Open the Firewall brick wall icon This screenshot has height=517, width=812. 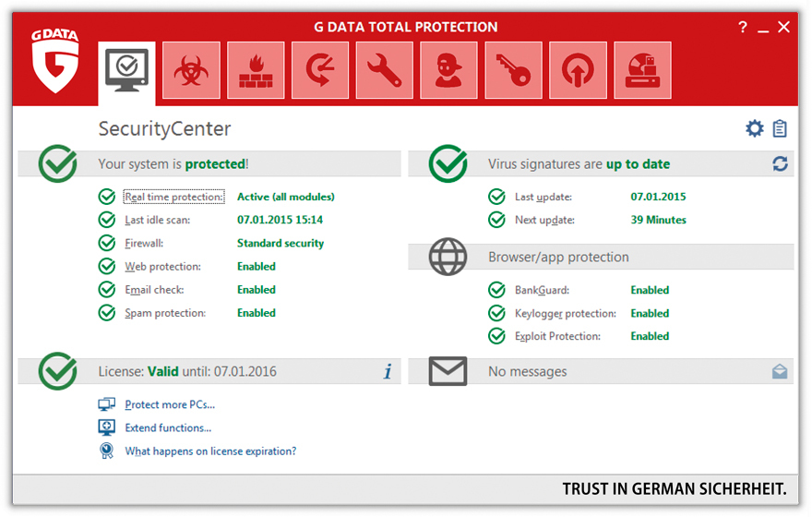coord(256,70)
